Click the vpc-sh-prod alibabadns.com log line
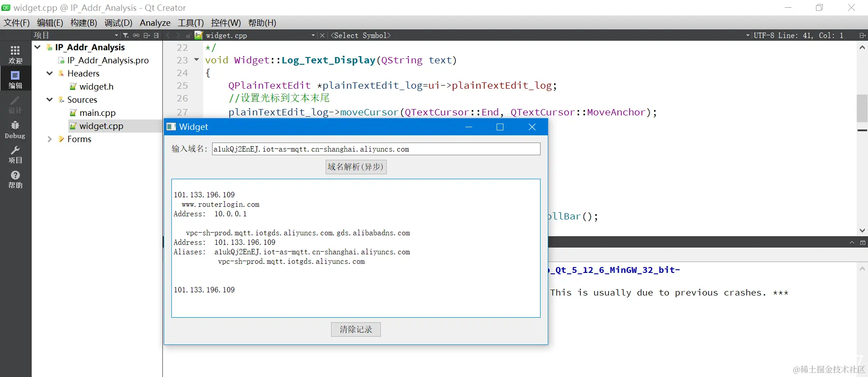 click(298, 233)
